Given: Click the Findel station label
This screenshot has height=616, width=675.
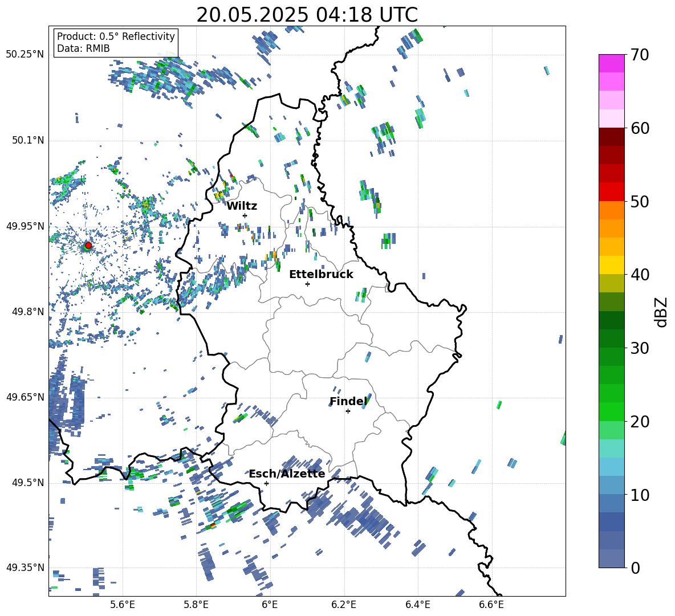Looking at the screenshot, I should click(x=348, y=401).
